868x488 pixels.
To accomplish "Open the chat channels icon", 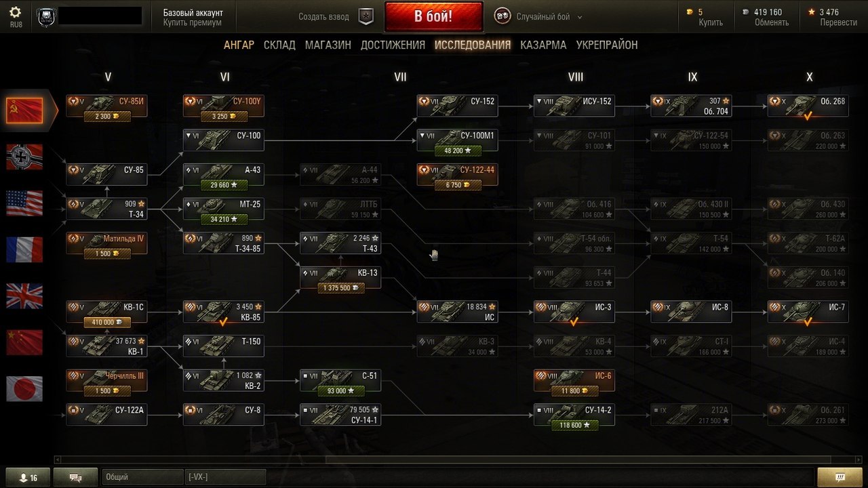I will pos(75,477).
